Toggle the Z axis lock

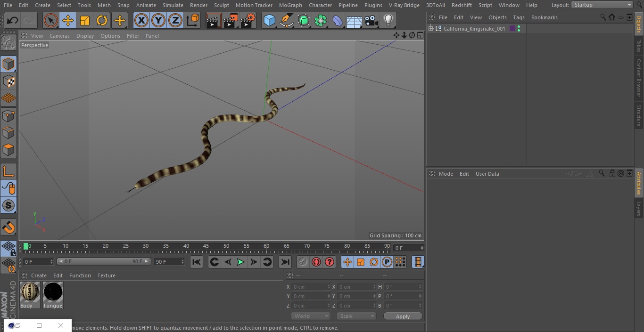coord(175,20)
